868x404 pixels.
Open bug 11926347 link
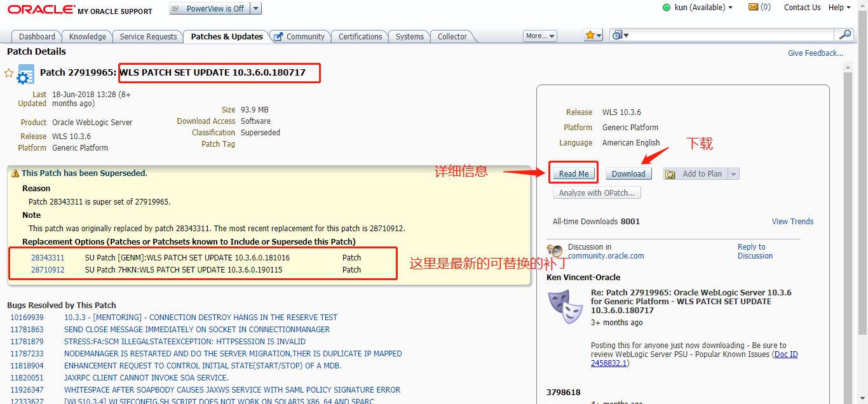27,390
